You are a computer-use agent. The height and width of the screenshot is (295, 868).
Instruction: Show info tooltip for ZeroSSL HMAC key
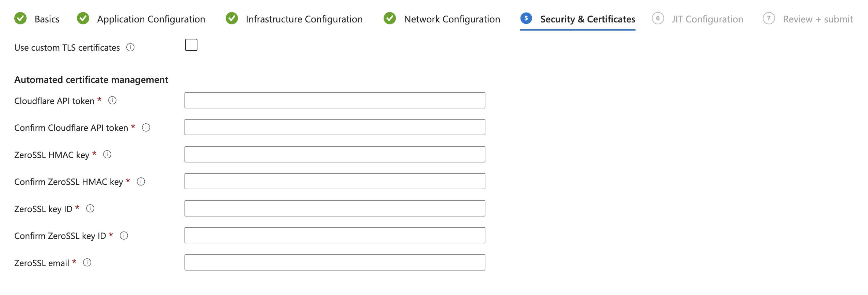(107, 154)
